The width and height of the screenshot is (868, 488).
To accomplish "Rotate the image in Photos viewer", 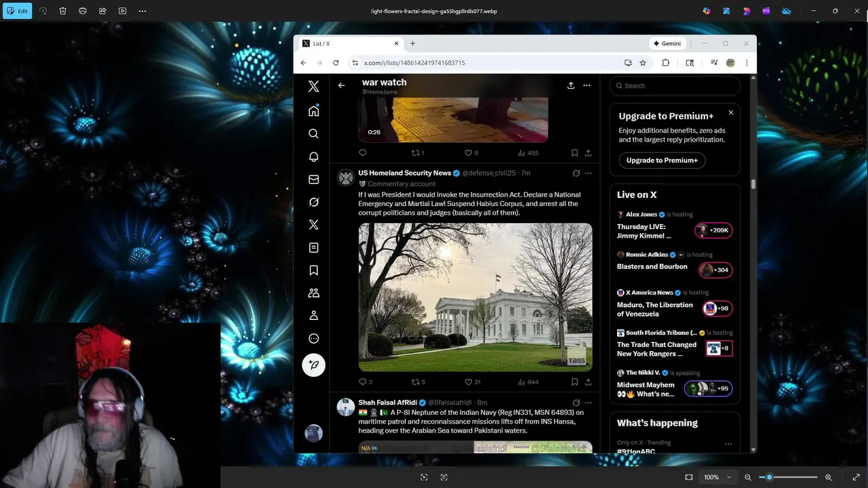I will coord(43,11).
